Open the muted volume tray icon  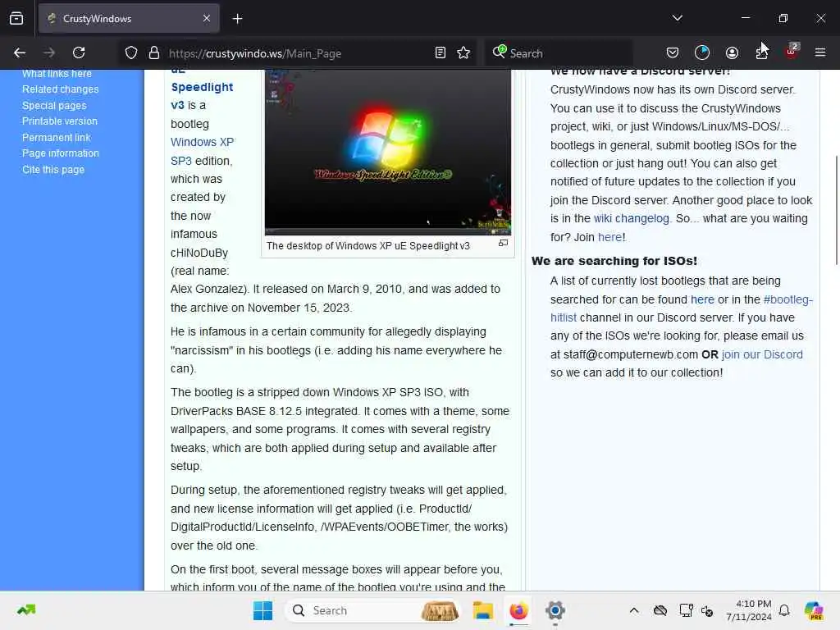707,611
